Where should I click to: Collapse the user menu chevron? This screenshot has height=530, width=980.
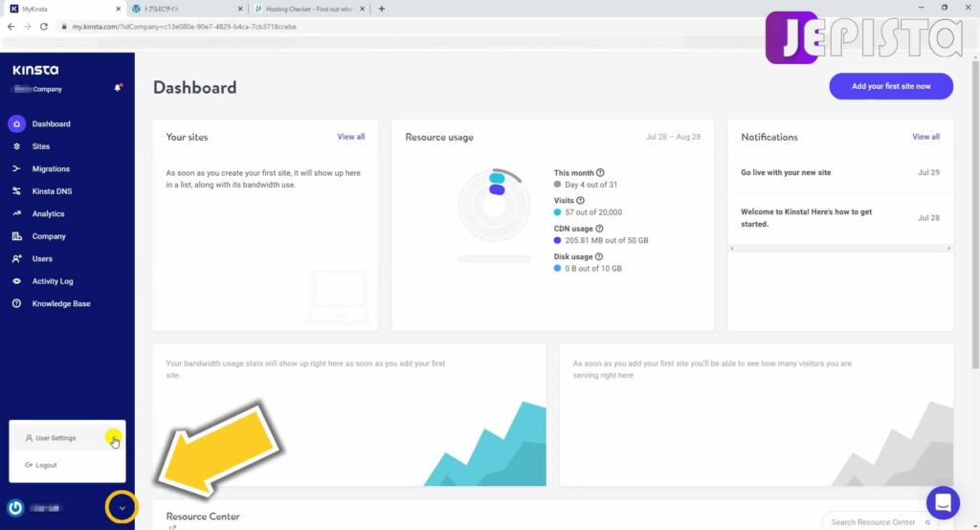[x=122, y=507]
